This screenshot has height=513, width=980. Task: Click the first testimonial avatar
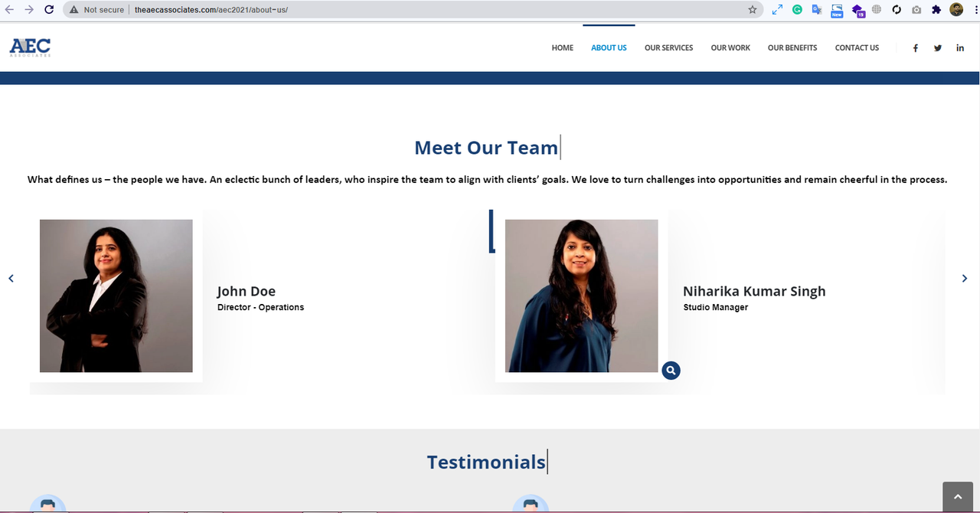pyautogui.click(x=48, y=504)
